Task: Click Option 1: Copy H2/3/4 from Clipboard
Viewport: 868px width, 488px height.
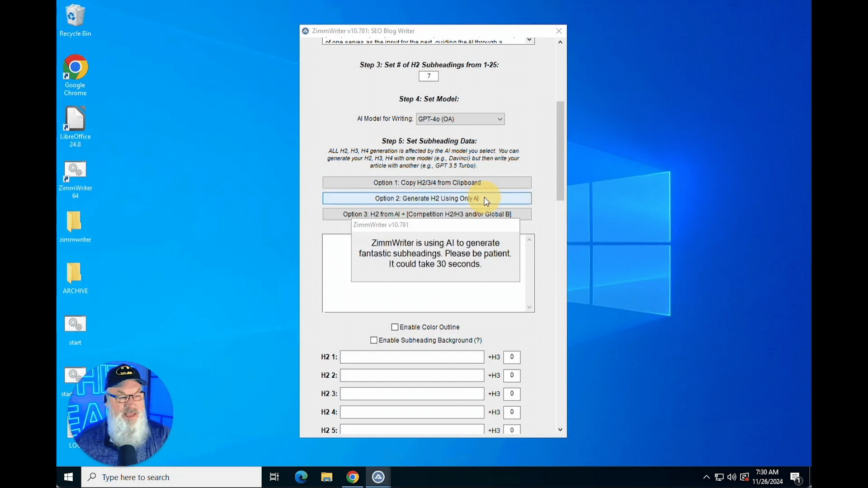Action: tap(427, 183)
